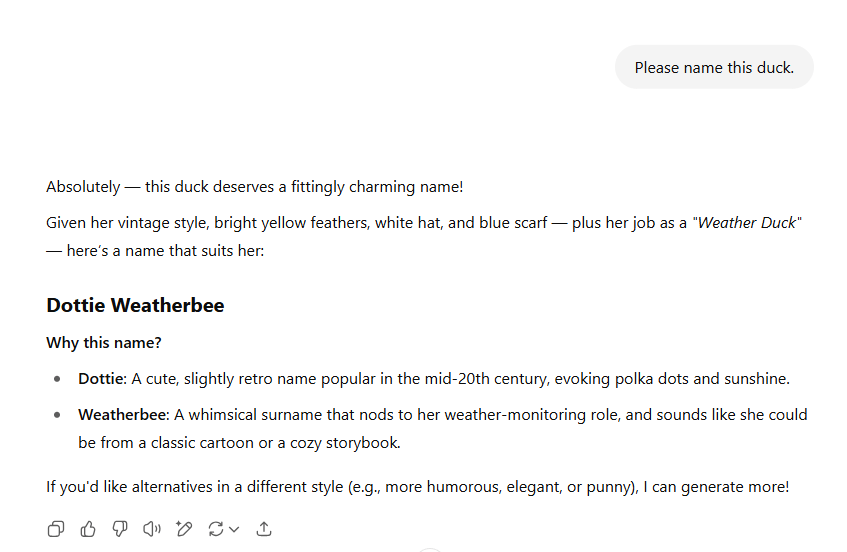The image size is (847, 552).
Task: Click the bold "Dottie" bullet label
Action: coord(100,379)
